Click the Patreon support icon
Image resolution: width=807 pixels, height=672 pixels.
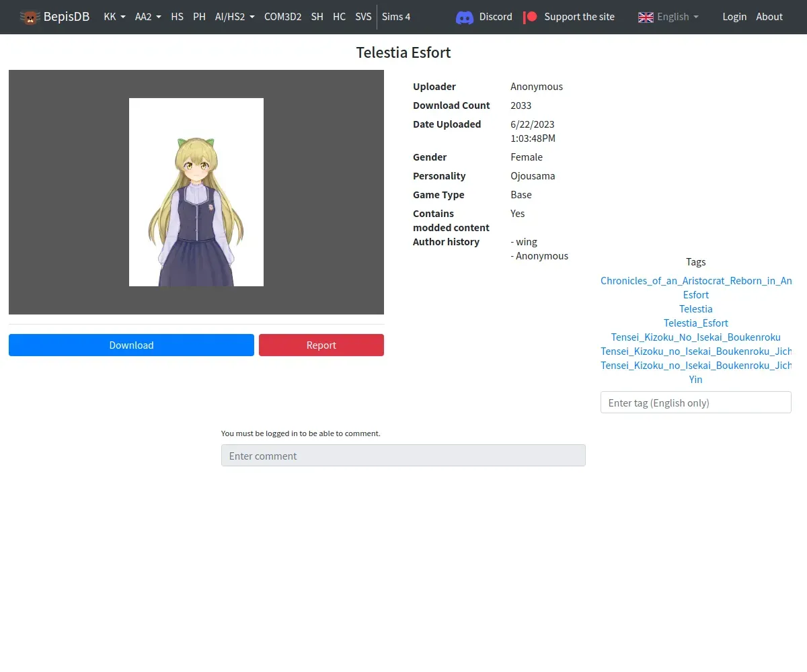(531, 17)
